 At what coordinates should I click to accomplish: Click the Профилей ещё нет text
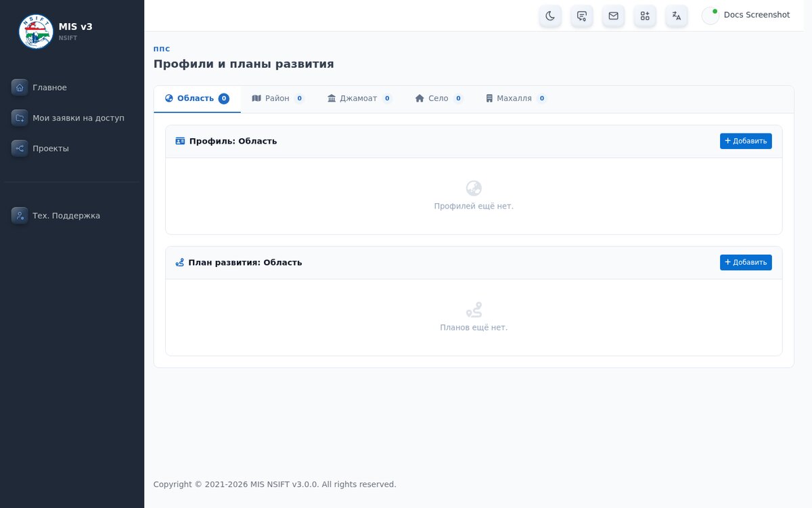(x=474, y=206)
